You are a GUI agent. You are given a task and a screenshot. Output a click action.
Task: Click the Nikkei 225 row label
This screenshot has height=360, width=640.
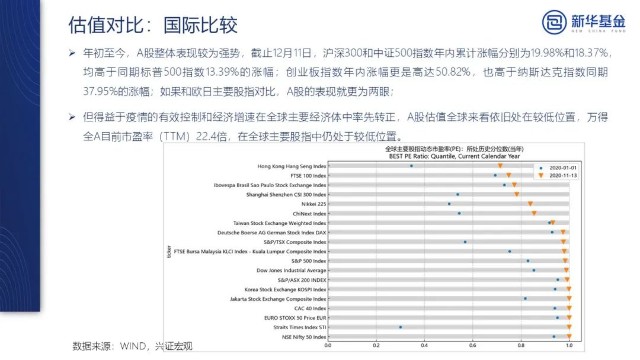(314, 204)
